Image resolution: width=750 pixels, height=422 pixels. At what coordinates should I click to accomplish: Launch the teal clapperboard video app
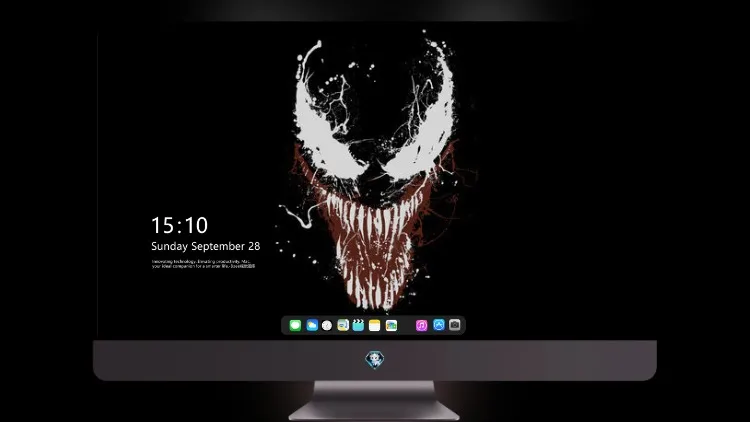(358, 325)
